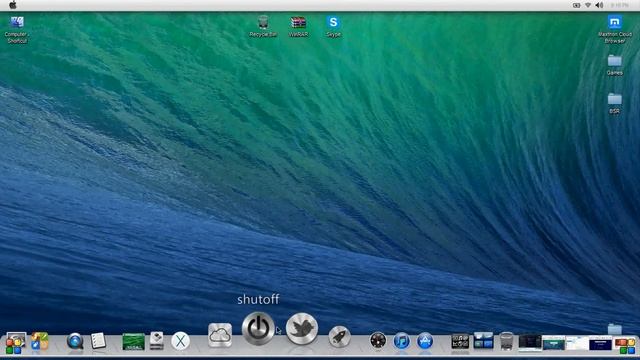Image resolution: width=640 pixels, height=360 pixels.
Task: Open the QuickTime-style blue Q dock icon
Action: (x=75, y=341)
